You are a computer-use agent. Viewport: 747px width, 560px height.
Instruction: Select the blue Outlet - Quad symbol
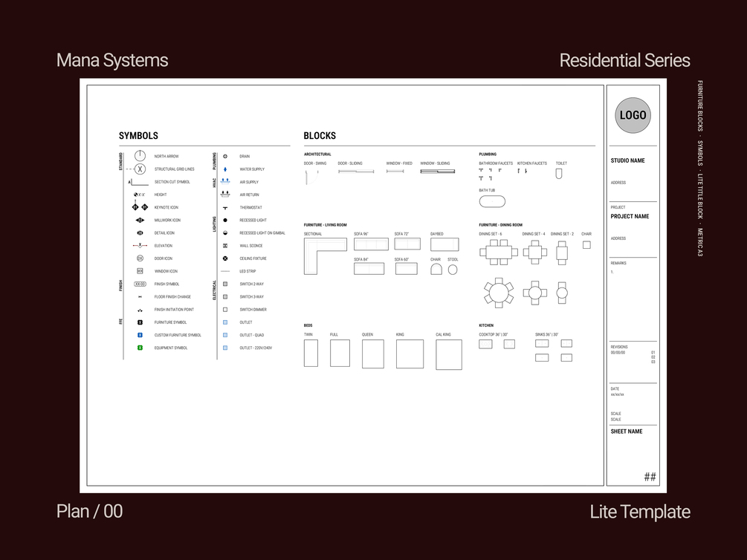pyautogui.click(x=225, y=335)
